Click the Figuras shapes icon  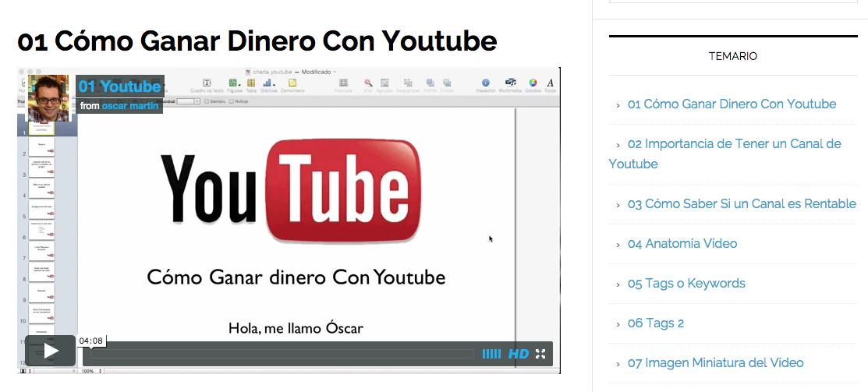[x=234, y=83]
